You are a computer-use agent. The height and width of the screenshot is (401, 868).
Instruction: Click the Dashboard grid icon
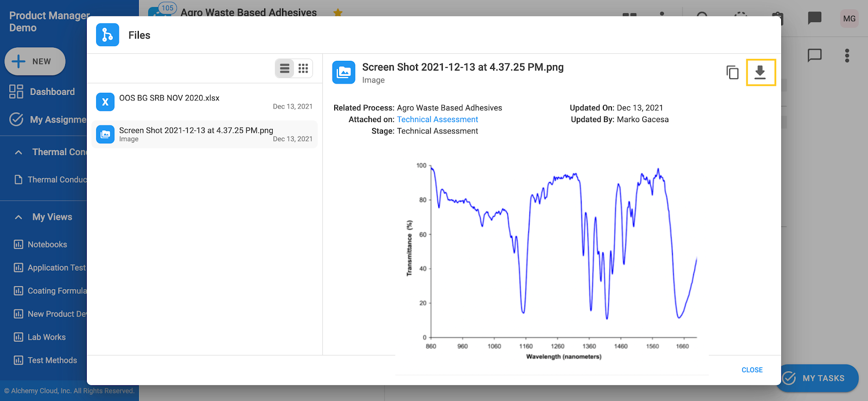point(16,92)
